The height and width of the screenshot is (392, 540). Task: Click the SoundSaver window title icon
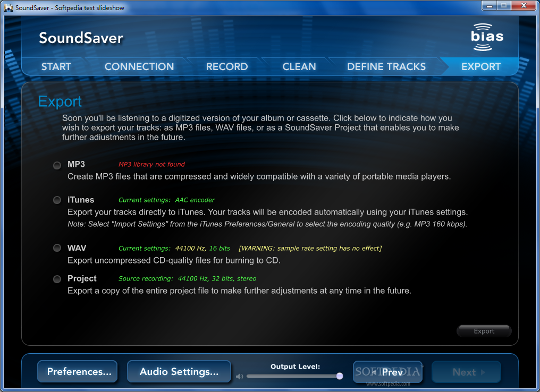9,7
